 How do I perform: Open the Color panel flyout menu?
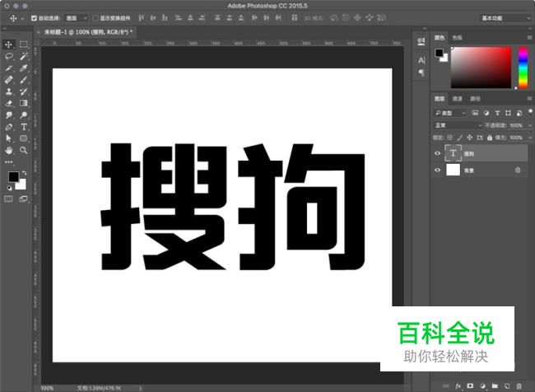click(529, 37)
